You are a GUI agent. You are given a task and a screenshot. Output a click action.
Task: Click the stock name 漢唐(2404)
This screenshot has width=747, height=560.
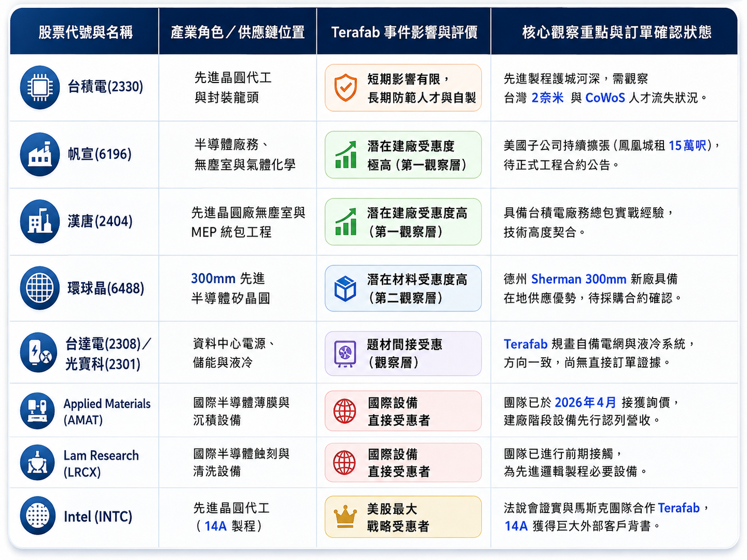coord(100,221)
